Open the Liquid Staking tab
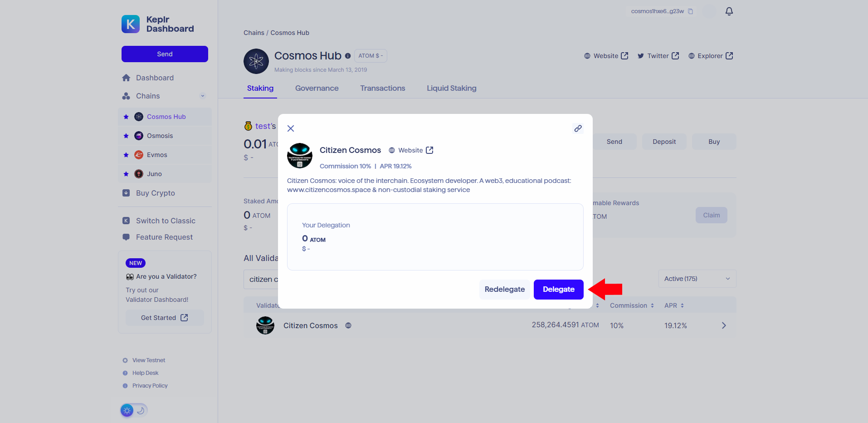 (x=451, y=88)
